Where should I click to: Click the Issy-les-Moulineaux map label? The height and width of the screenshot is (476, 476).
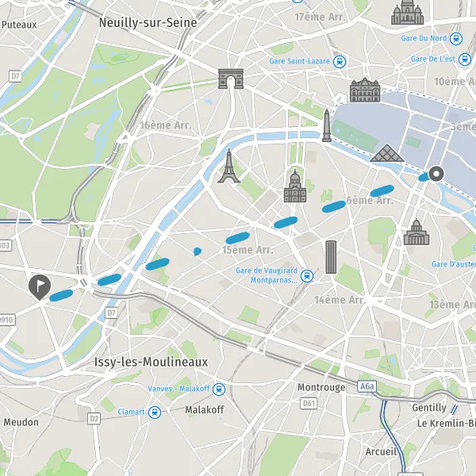pyautogui.click(x=152, y=363)
